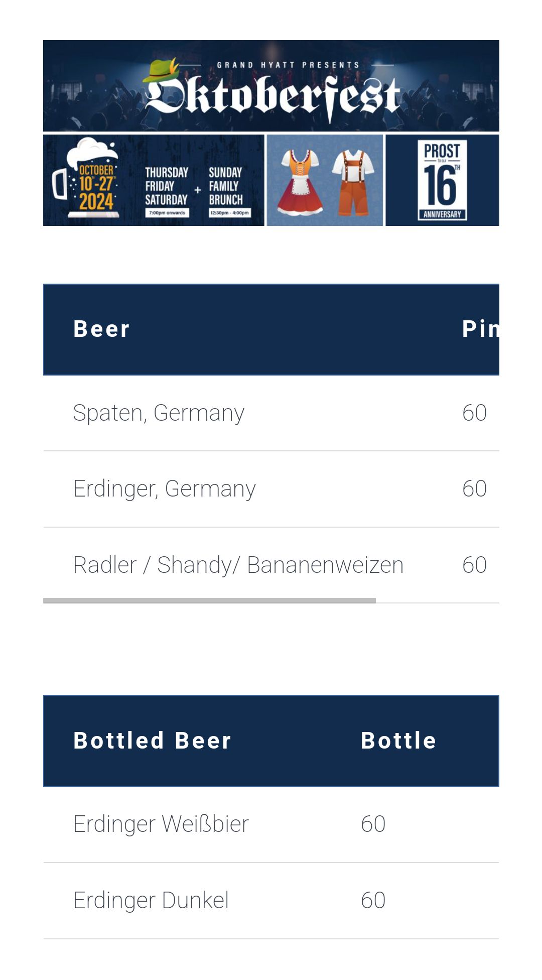Tap the Bottled Beer column header
This screenshot has width=542, height=980.
click(153, 741)
